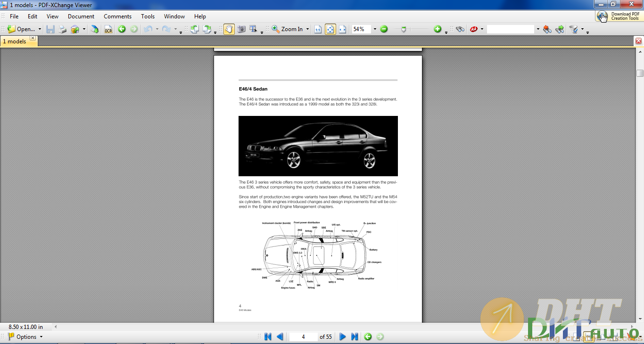Click the E46 sedan car photo

click(318, 146)
